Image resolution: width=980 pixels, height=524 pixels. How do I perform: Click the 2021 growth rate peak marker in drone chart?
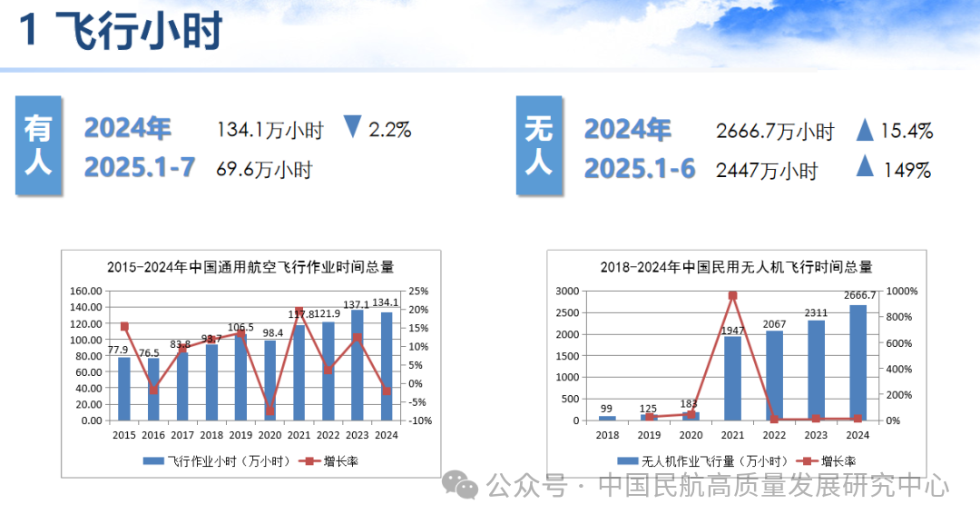(x=732, y=296)
